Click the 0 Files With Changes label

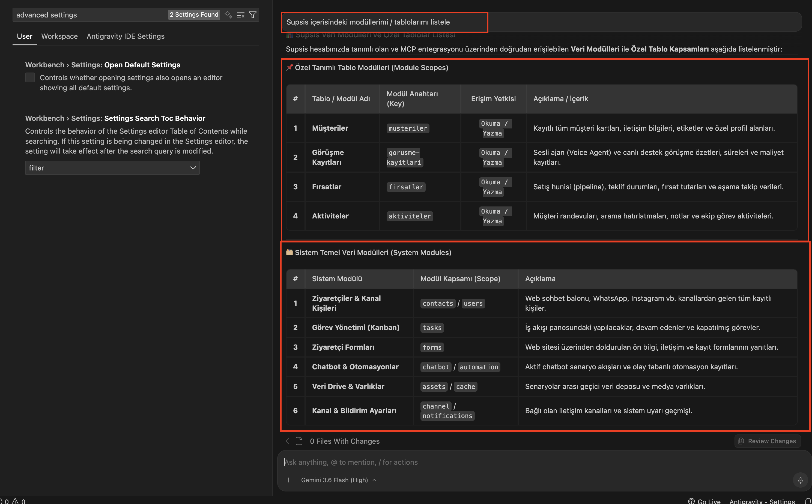(345, 441)
